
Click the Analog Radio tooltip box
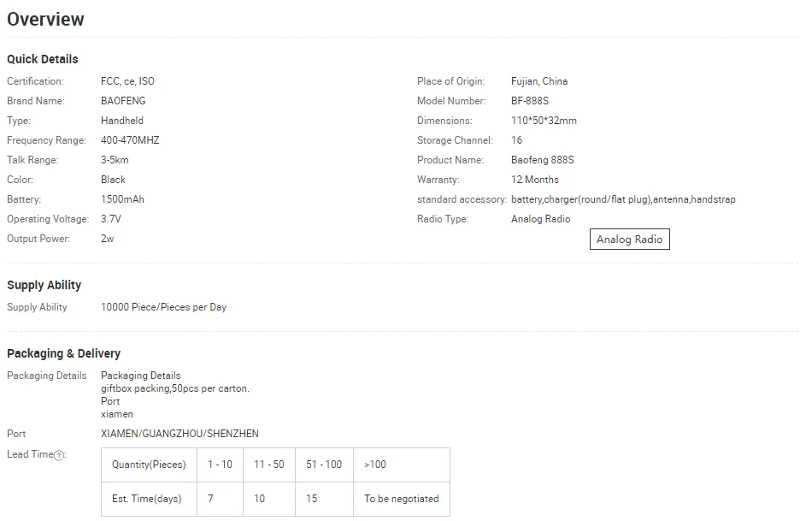(x=629, y=239)
